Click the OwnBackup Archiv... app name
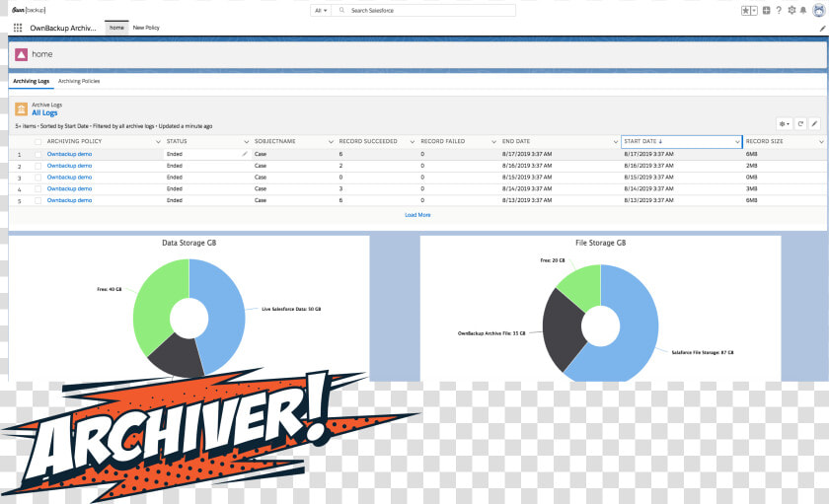 (x=63, y=28)
